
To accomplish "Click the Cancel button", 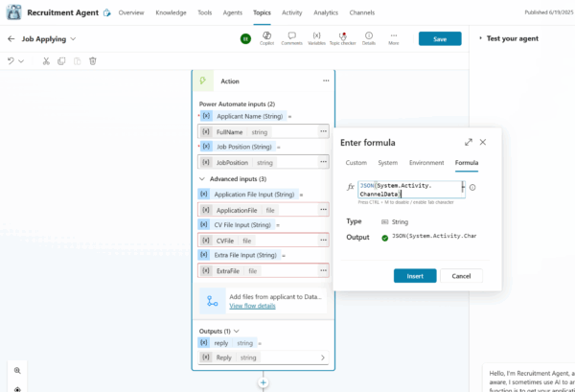I will (x=461, y=276).
